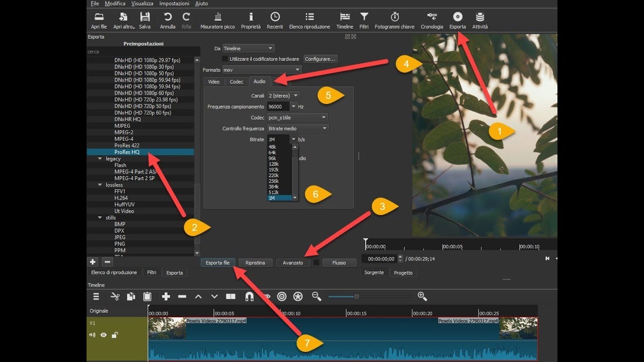Screen dimensions: 644x362
Task: Click the Ripristina button
Action: 256,262
